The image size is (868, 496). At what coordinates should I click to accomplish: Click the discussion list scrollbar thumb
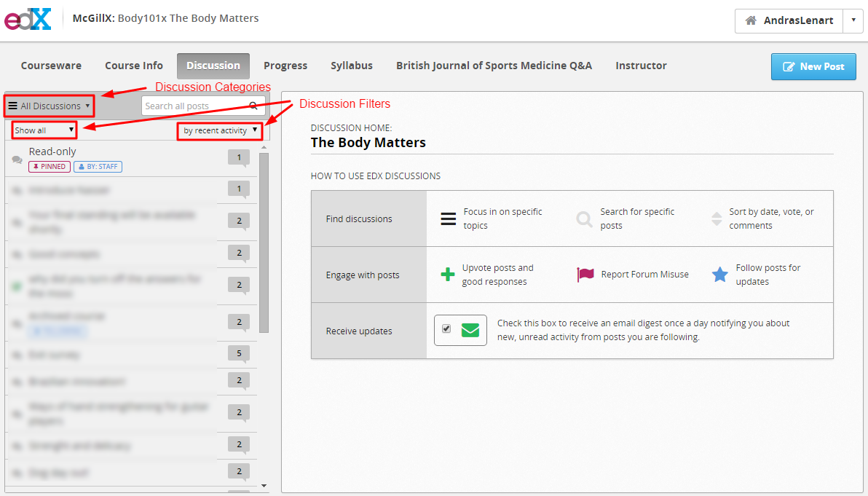pos(264,243)
